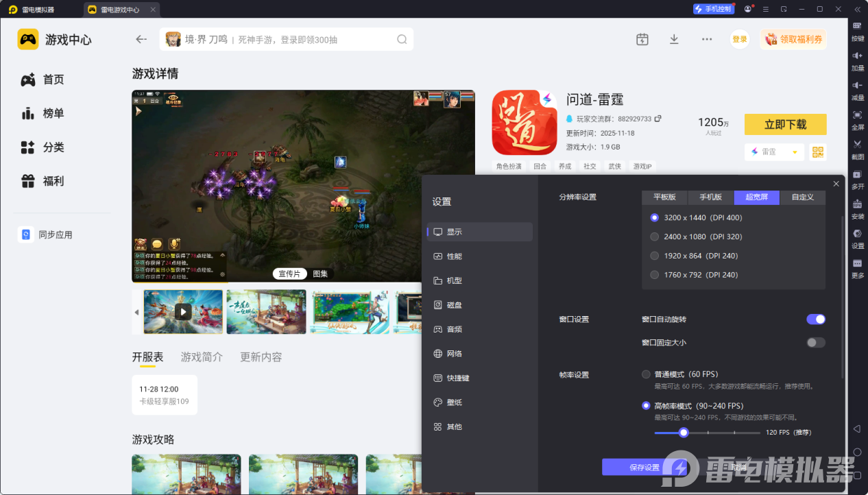Image resolution: width=868 pixels, height=495 pixels.
Task: Select the 2400 x 1080 resolution
Action: [654, 237]
